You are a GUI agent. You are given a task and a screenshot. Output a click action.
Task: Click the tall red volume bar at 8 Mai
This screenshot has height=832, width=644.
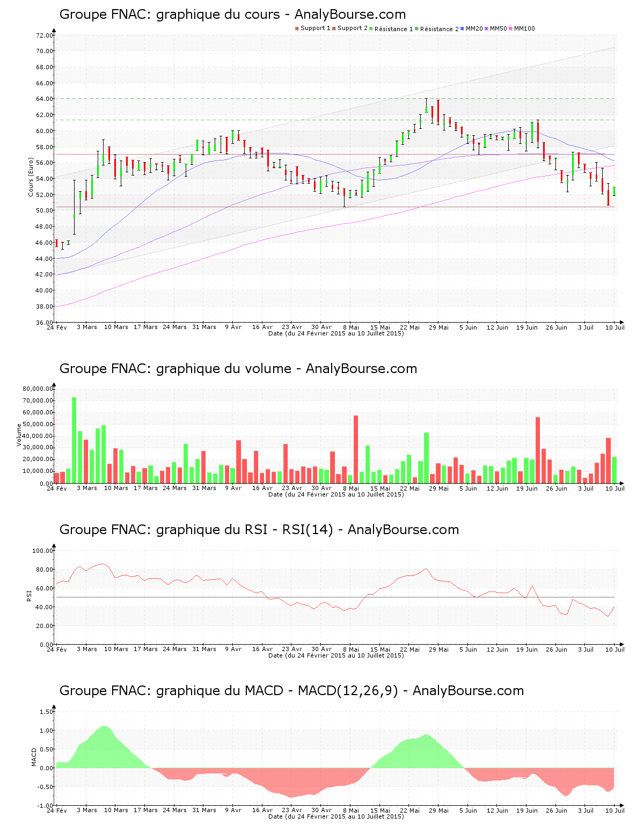click(356, 449)
